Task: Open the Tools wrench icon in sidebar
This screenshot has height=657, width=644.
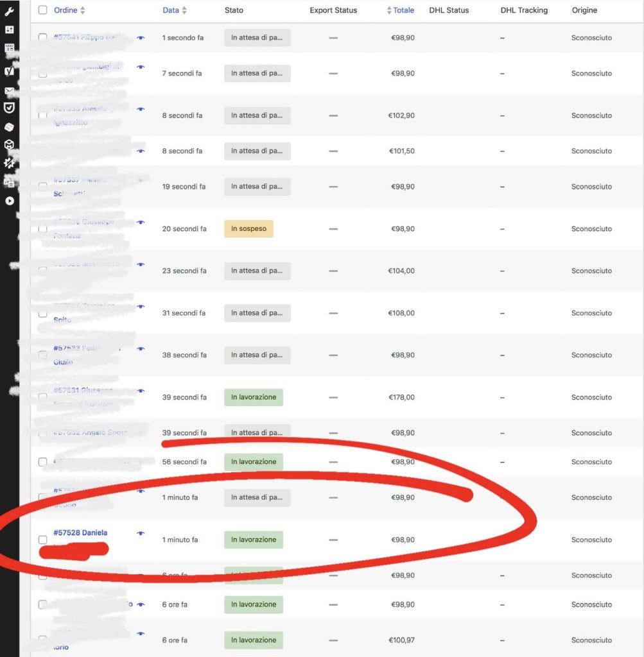Action: [x=9, y=12]
